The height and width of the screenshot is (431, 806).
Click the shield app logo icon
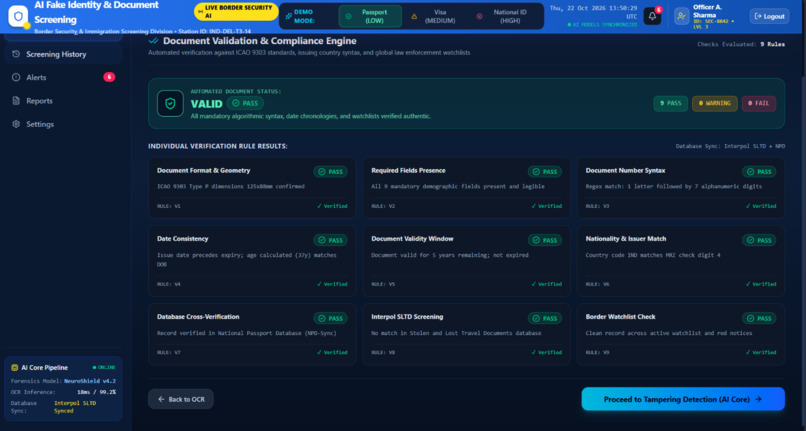(18, 16)
